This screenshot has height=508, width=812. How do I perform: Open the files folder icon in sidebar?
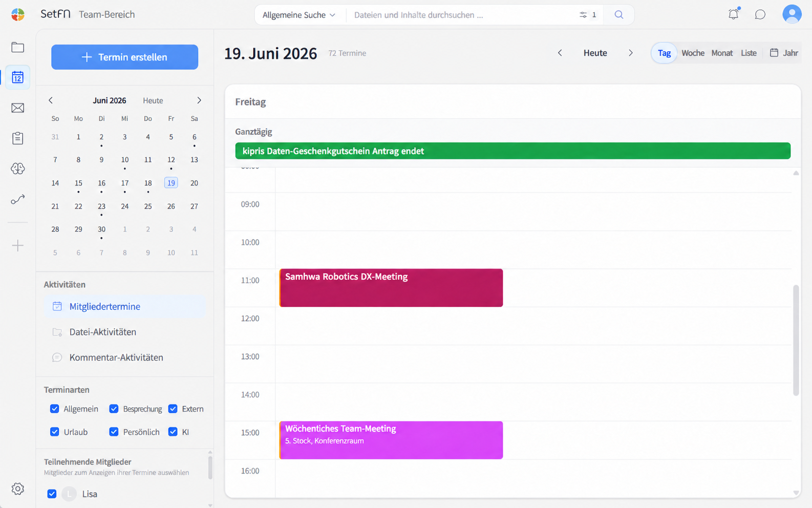(x=18, y=47)
